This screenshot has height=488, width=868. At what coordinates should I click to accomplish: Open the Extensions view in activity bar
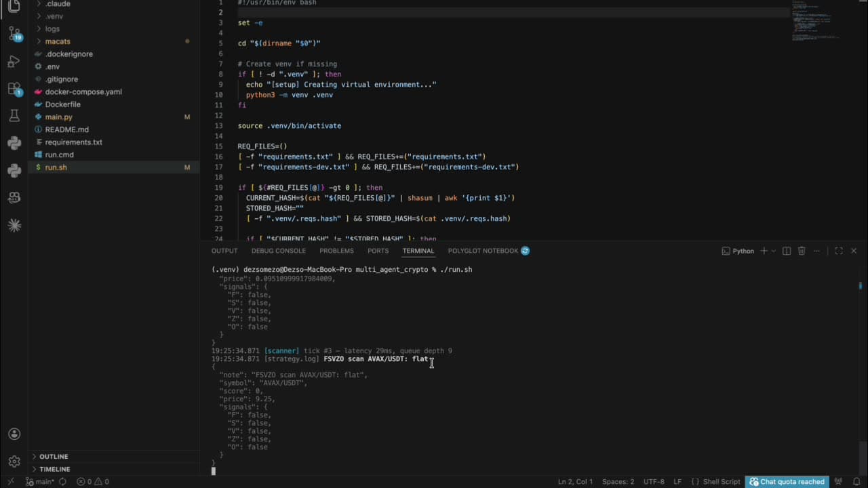[x=14, y=89]
